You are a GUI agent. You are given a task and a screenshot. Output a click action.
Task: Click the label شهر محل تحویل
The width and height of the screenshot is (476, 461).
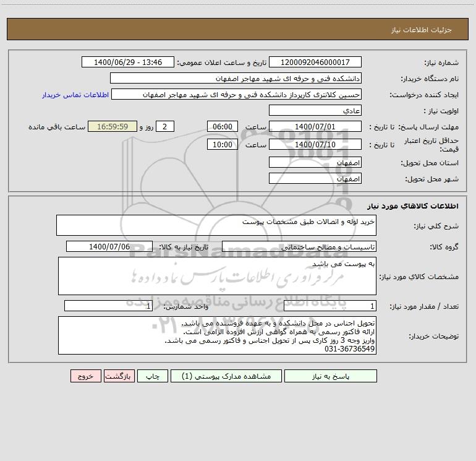pyautogui.click(x=431, y=179)
